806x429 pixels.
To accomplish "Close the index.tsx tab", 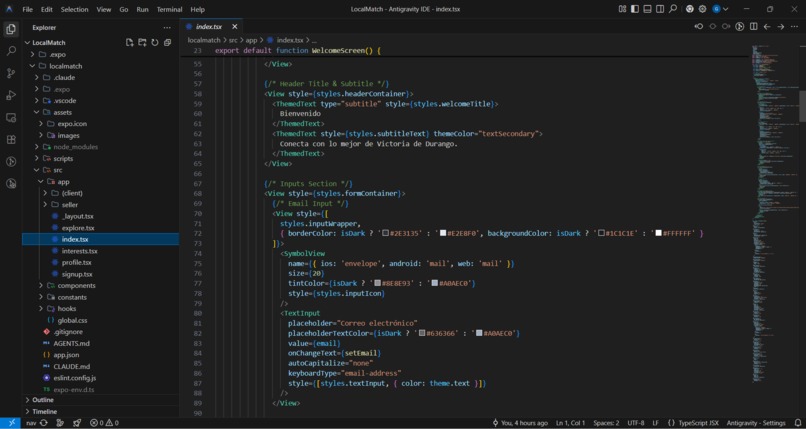I will click(234, 27).
